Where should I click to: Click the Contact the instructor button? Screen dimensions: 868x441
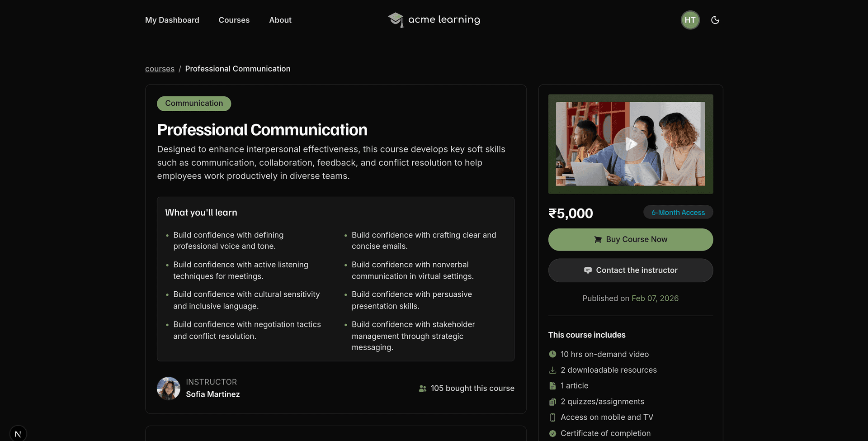(x=630, y=270)
